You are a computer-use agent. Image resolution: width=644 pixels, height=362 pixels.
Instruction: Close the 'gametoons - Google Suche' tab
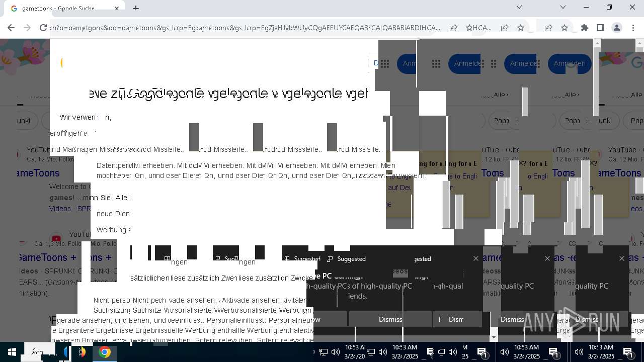(x=117, y=9)
